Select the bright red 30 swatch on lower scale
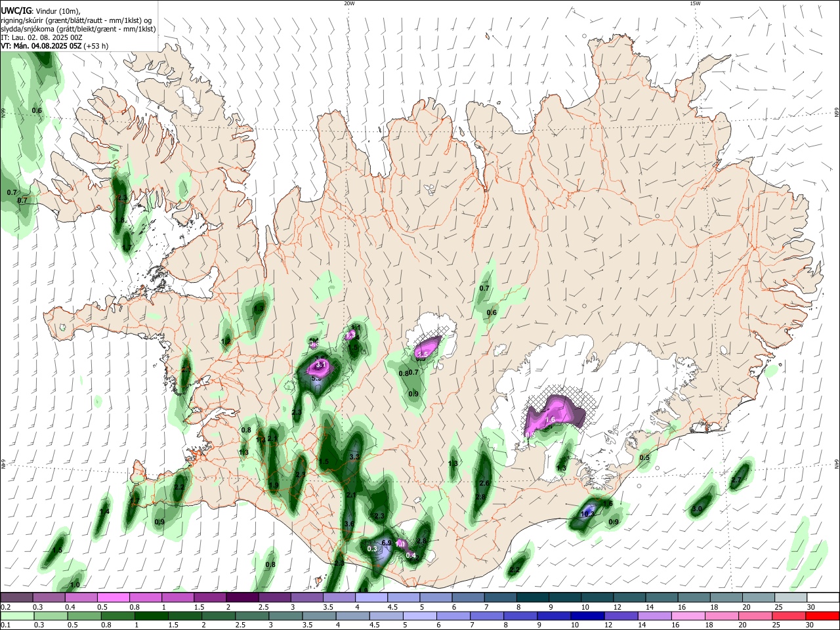This screenshot has height=630, width=840. [822, 616]
